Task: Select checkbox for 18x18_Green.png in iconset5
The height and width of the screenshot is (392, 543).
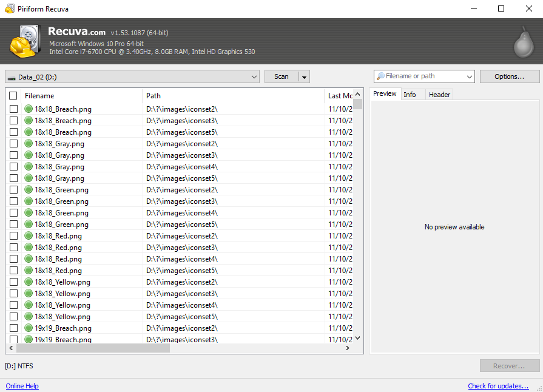Action: coord(13,225)
